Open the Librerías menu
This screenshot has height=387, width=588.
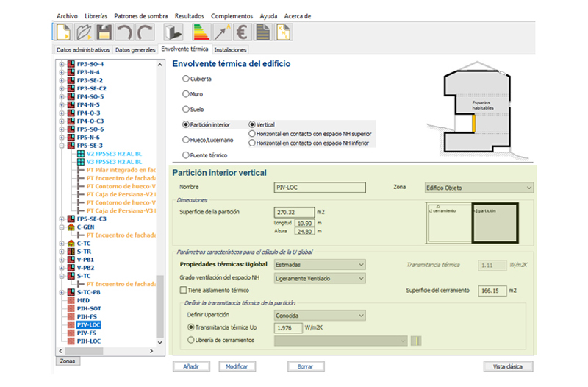96,16
